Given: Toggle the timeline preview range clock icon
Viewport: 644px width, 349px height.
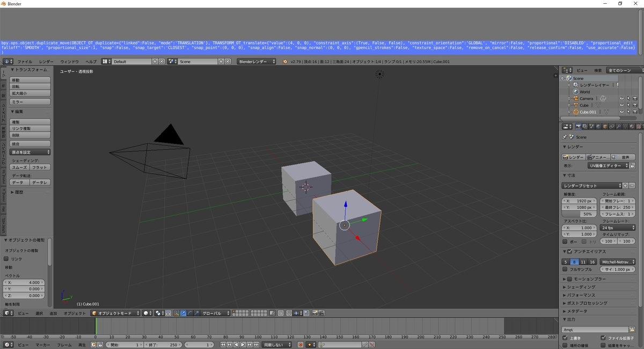Looking at the screenshot, I should pyautogui.click(x=93, y=345).
